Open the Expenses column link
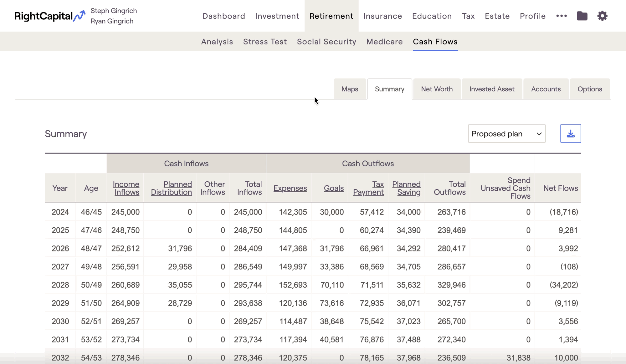626x364 pixels. (290, 188)
